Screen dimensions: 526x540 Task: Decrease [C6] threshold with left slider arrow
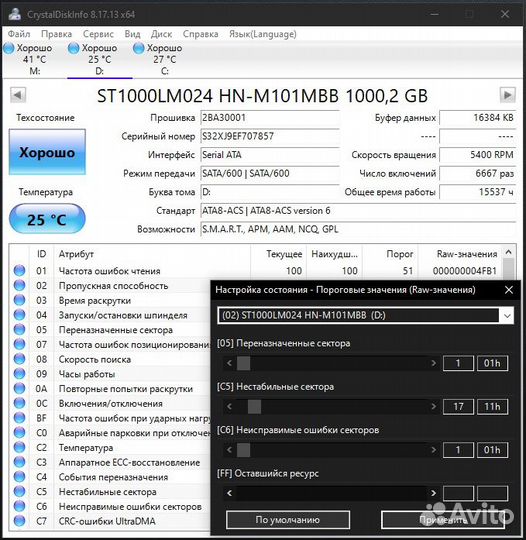click(x=229, y=450)
